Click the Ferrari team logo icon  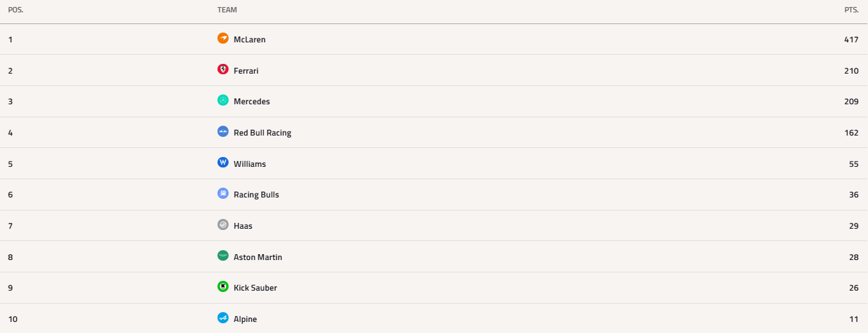tap(223, 70)
